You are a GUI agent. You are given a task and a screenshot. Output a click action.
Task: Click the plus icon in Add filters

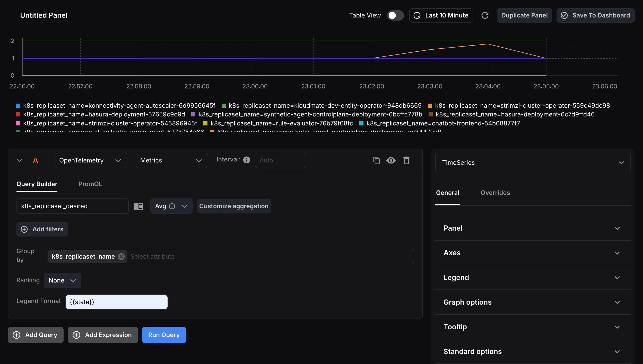click(x=24, y=229)
